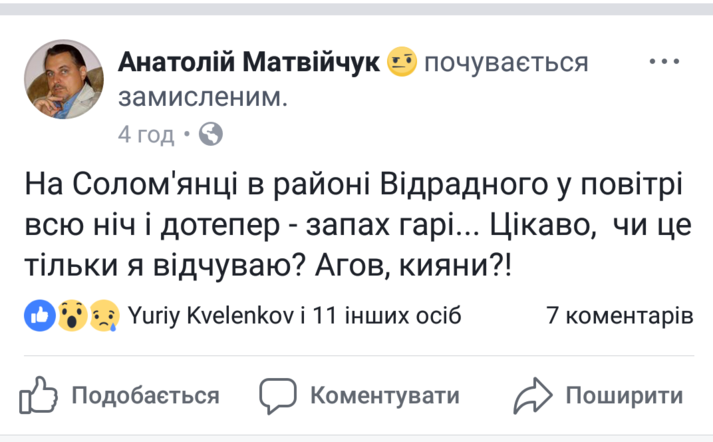Click the globe public-audience icon
Screen dimensions: 713x442
coord(211,134)
